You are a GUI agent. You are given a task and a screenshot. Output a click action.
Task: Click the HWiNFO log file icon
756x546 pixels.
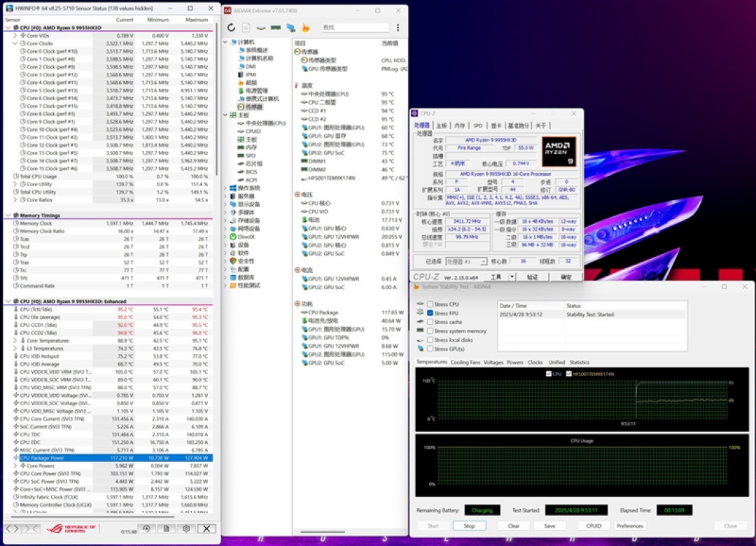click(x=167, y=528)
